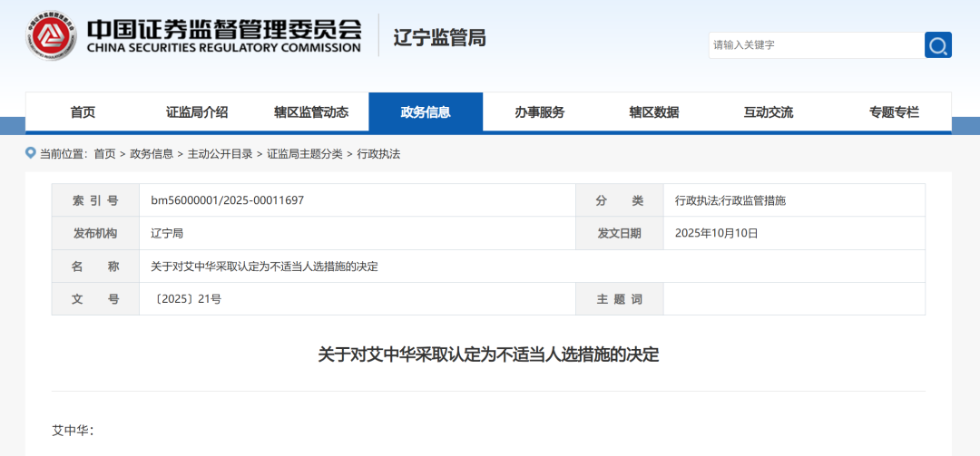Type in the 请输入关键字 search field

click(x=814, y=45)
